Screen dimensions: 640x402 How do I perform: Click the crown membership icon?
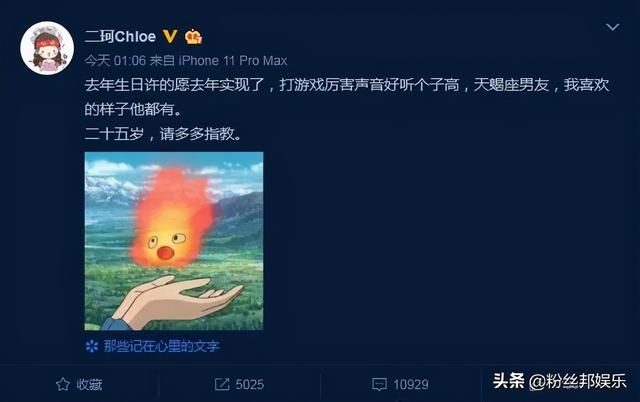click(x=193, y=37)
